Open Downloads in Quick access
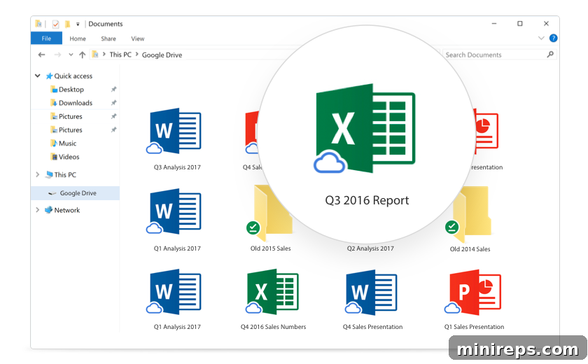The image size is (588, 364). tap(71, 103)
